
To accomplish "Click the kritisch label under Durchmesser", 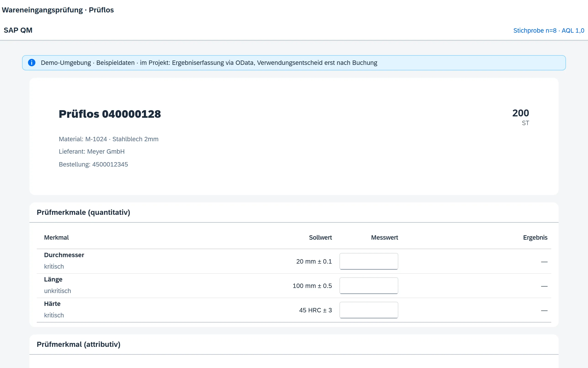I will click(x=54, y=267).
